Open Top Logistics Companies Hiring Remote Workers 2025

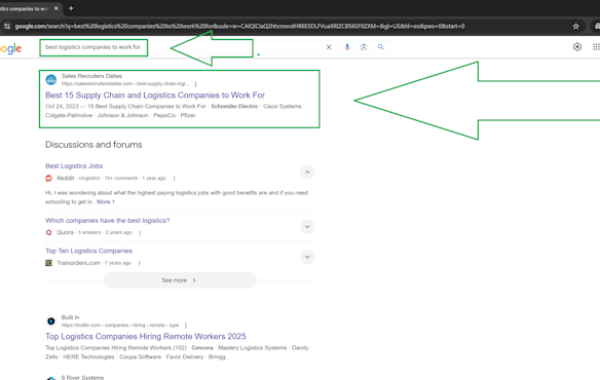pyautogui.click(x=145, y=336)
